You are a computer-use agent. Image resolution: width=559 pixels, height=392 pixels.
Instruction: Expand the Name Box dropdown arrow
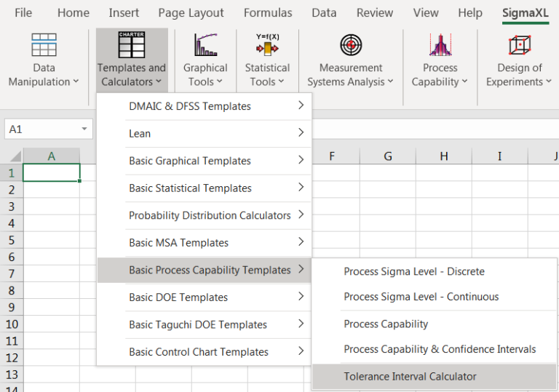click(x=84, y=129)
